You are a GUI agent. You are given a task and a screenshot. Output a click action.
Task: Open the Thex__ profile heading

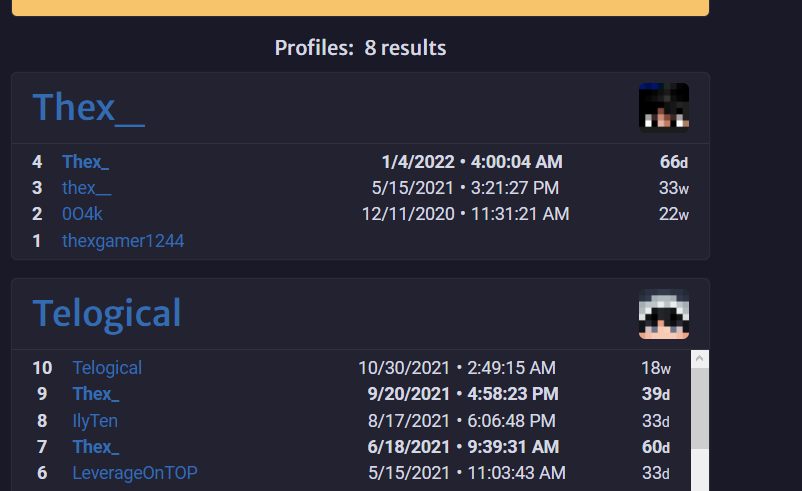[88, 107]
